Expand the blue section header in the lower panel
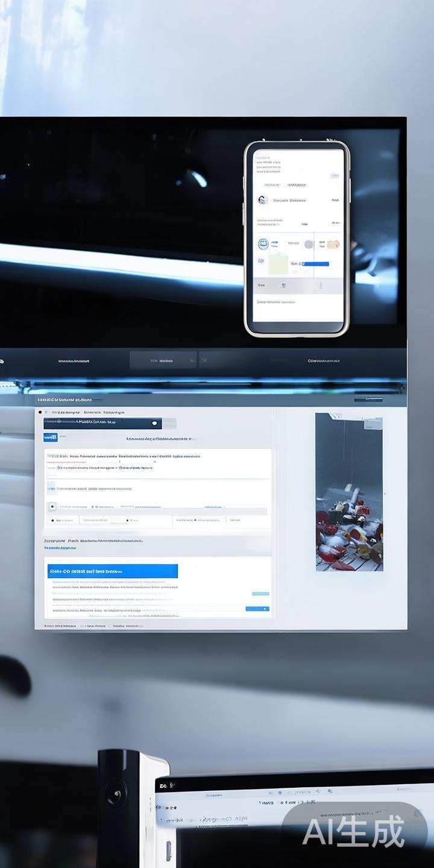Image resolution: width=434 pixels, height=868 pixels. pos(112,571)
